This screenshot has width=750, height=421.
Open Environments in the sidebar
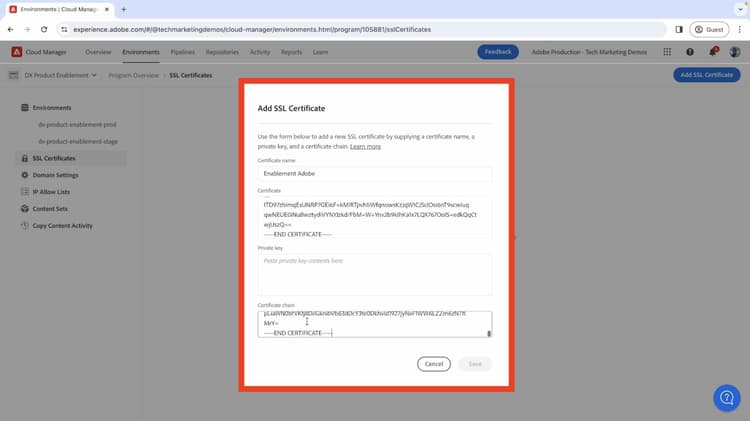52,108
